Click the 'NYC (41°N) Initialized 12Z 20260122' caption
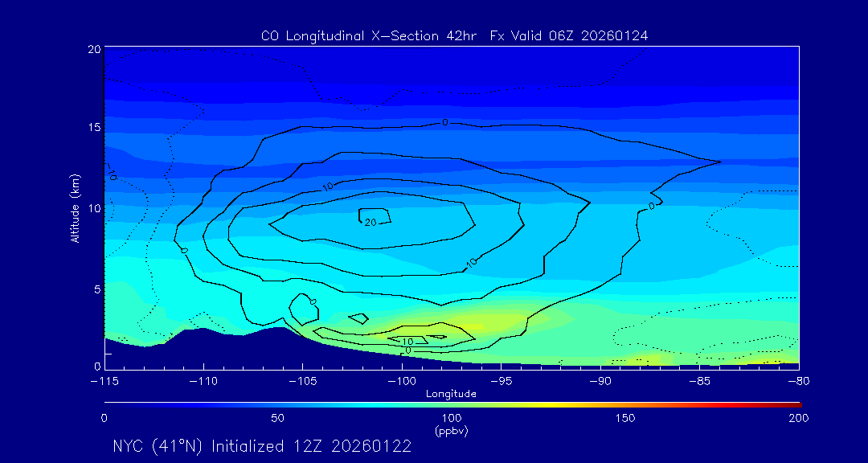Image resolution: width=868 pixels, height=463 pixels. click(x=262, y=446)
